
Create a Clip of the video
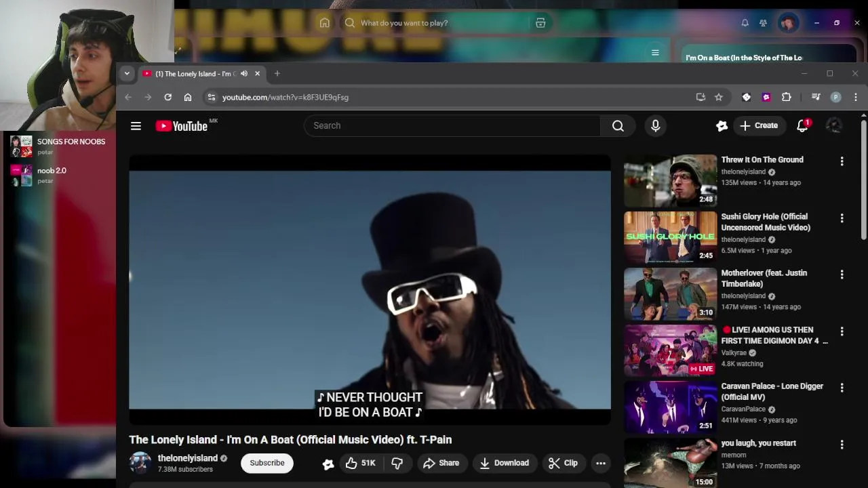click(x=563, y=463)
